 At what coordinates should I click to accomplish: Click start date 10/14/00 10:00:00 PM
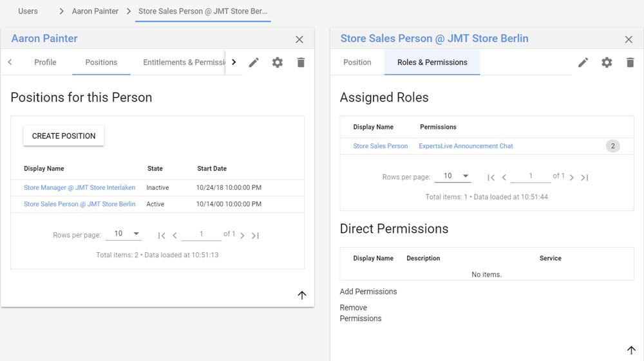(x=229, y=204)
